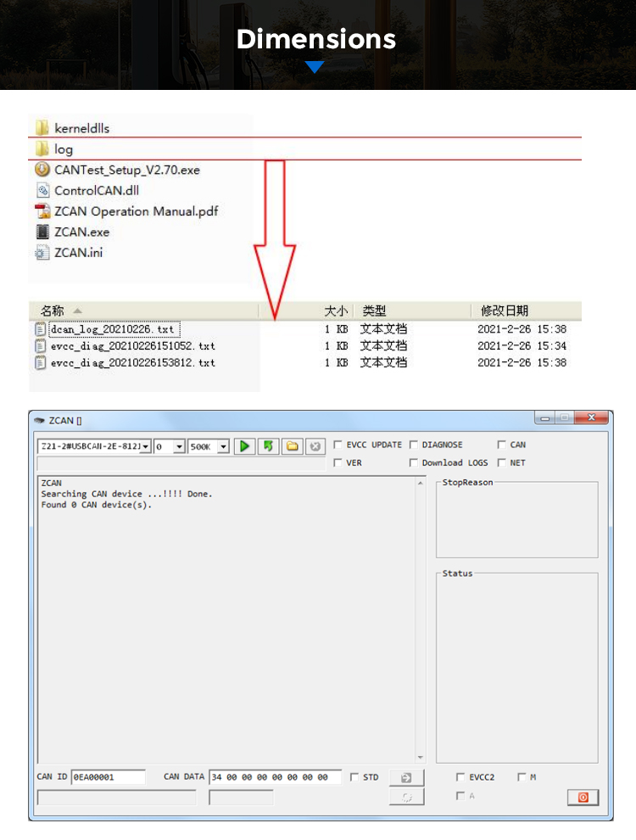Select the log folder name

click(64, 149)
